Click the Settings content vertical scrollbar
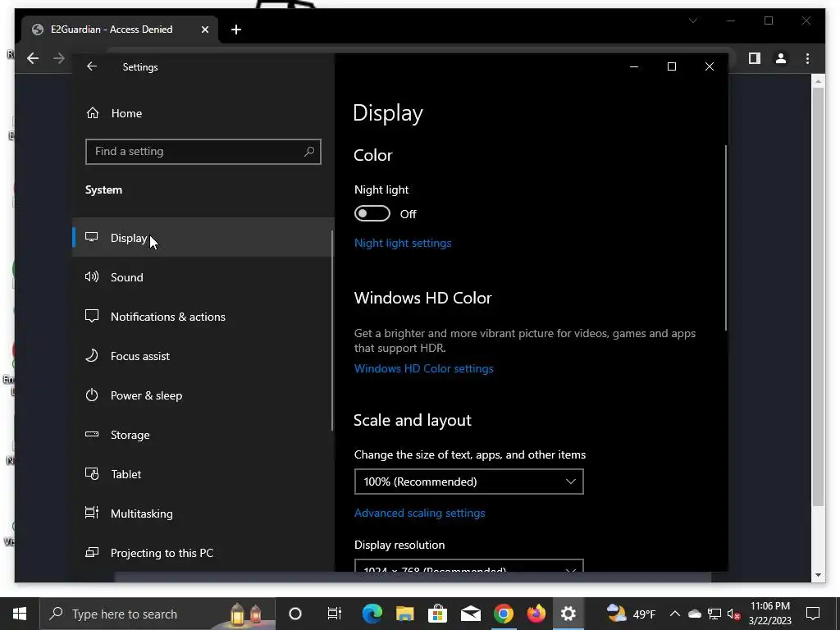The image size is (840, 630). point(726,238)
